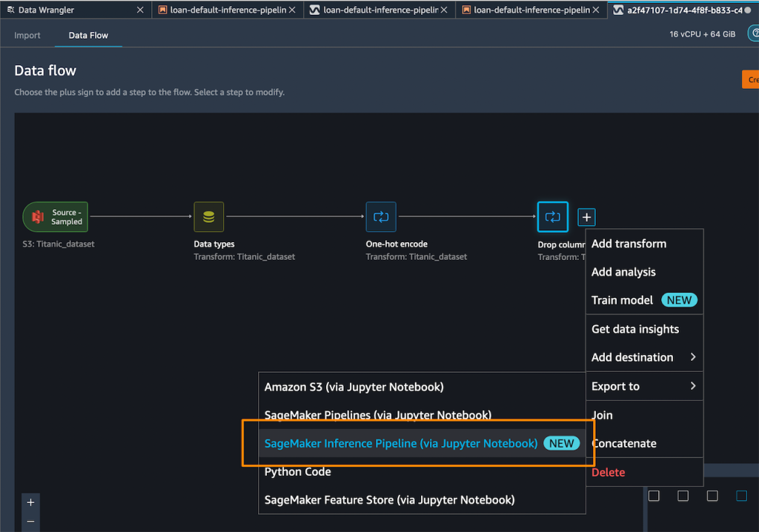Select the One-hot encode transform node
Screen dimensions: 759x532
pyautogui.click(x=381, y=217)
